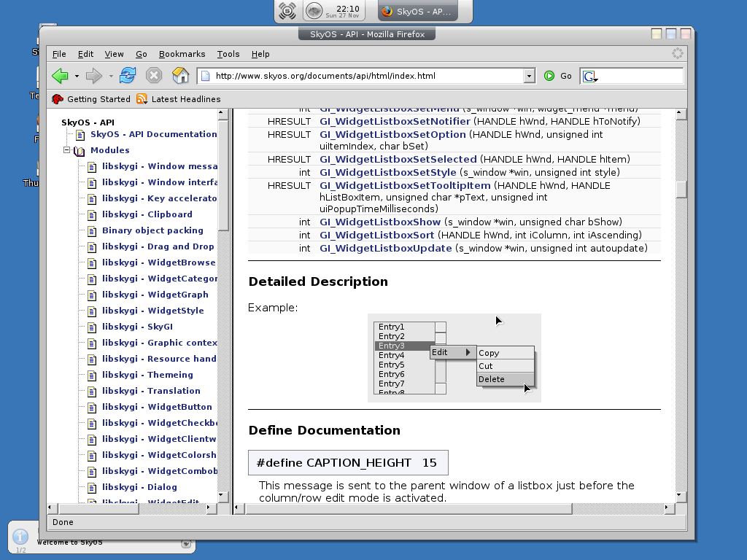Click the green Back arrow button
The width and height of the screenshot is (747, 560).
pyautogui.click(x=60, y=76)
